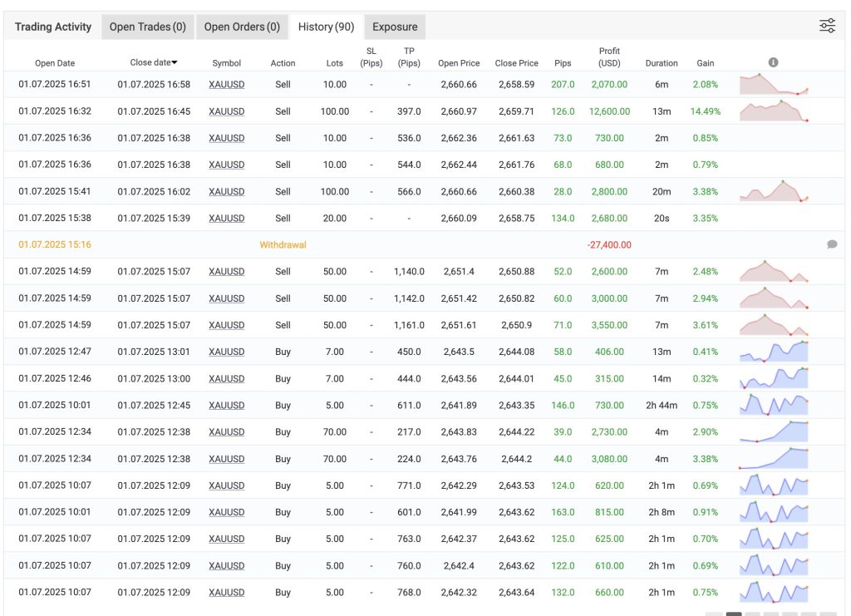This screenshot has height=616, width=851.
Task: Open the Open Trades (0) tab
Action: click(148, 27)
